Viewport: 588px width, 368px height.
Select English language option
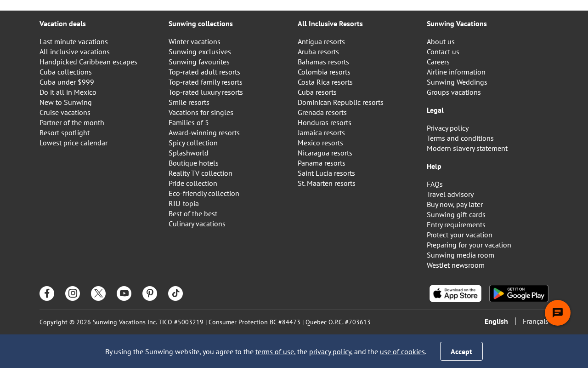click(x=496, y=321)
